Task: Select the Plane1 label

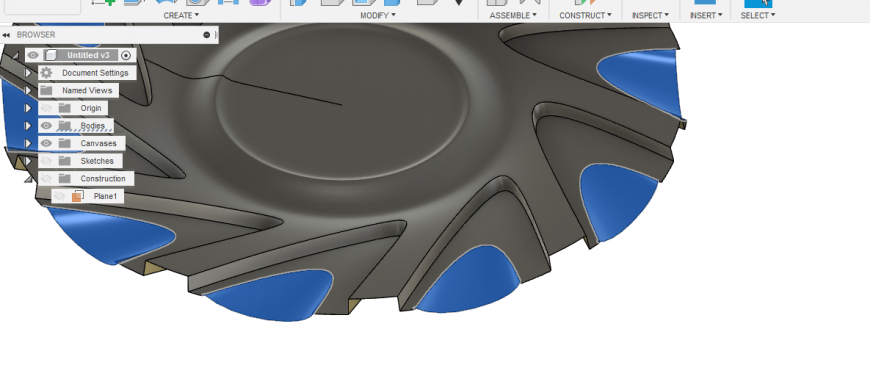Action: (105, 196)
